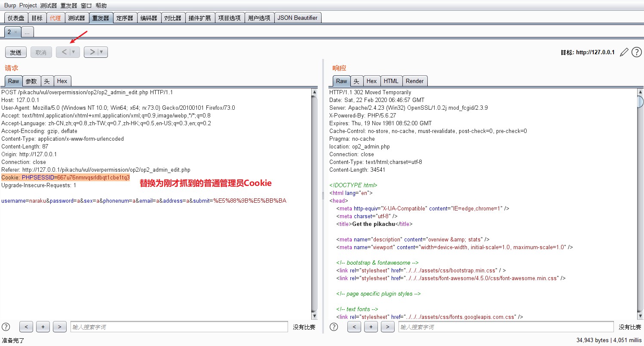Open the Burp menu

10,6
